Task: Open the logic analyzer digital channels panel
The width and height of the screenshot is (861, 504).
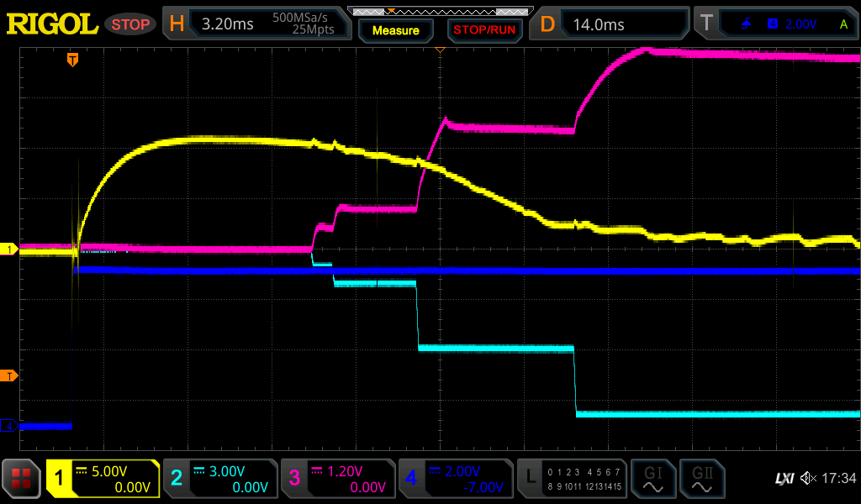Action: pyautogui.click(x=571, y=479)
